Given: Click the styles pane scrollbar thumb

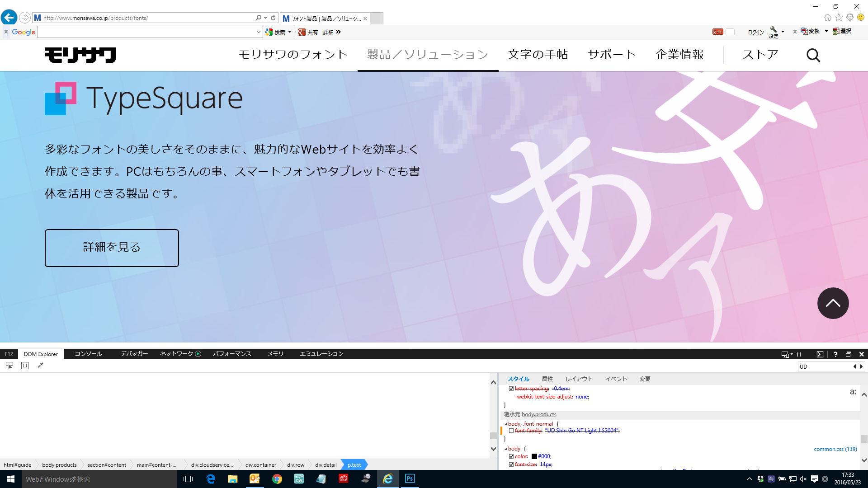Looking at the screenshot, I should click(864, 439).
